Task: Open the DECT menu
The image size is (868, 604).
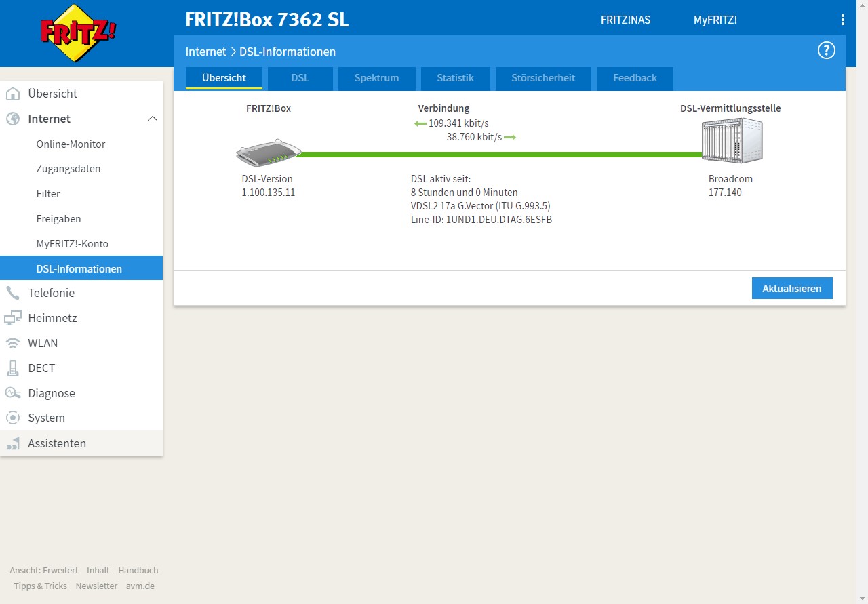Action: (x=81, y=368)
